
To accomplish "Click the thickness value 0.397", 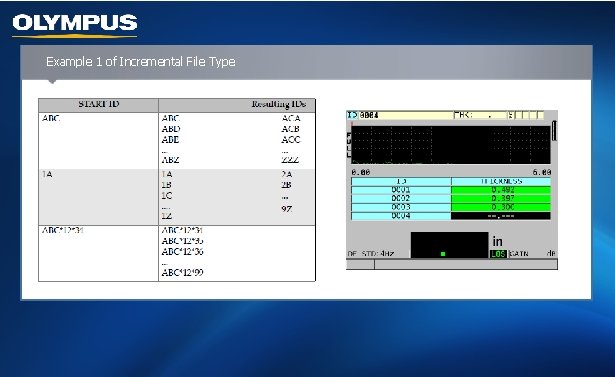I will (501, 199).
